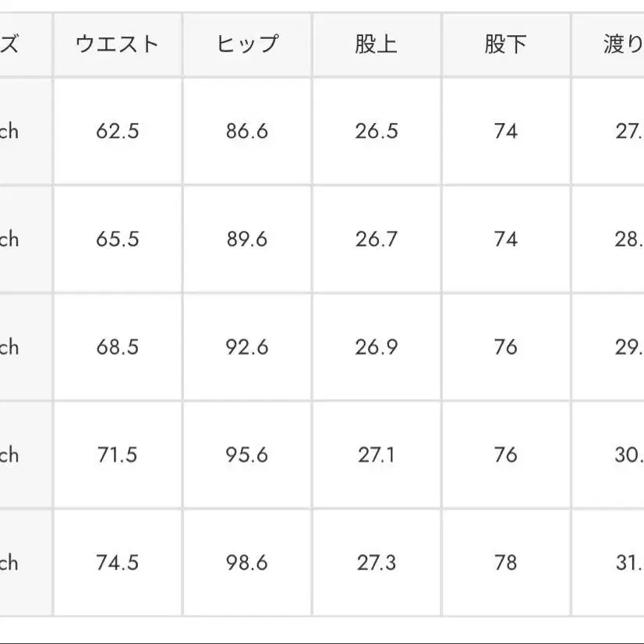Select the inseam value 78 cell

505,562
